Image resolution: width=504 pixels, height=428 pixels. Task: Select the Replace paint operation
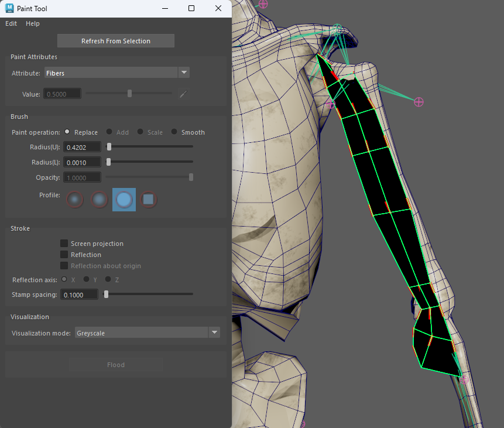tap(67, 132)
